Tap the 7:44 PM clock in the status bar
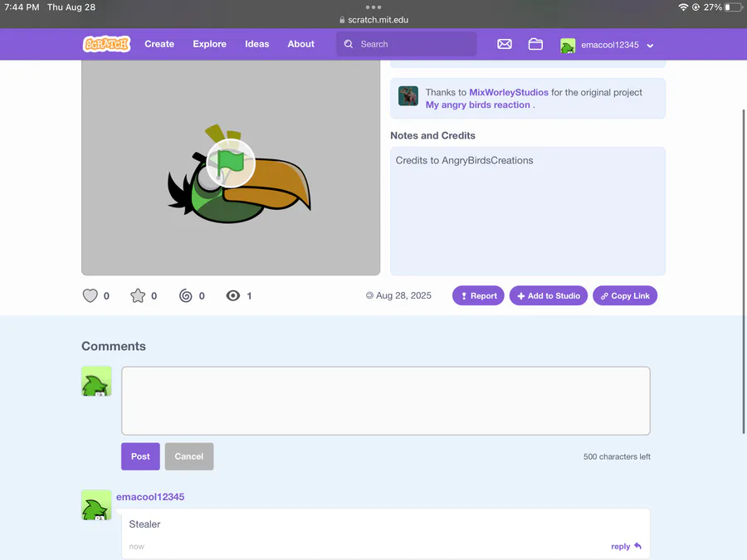Viewport: 747px width, 560px height. pos(22,7)
